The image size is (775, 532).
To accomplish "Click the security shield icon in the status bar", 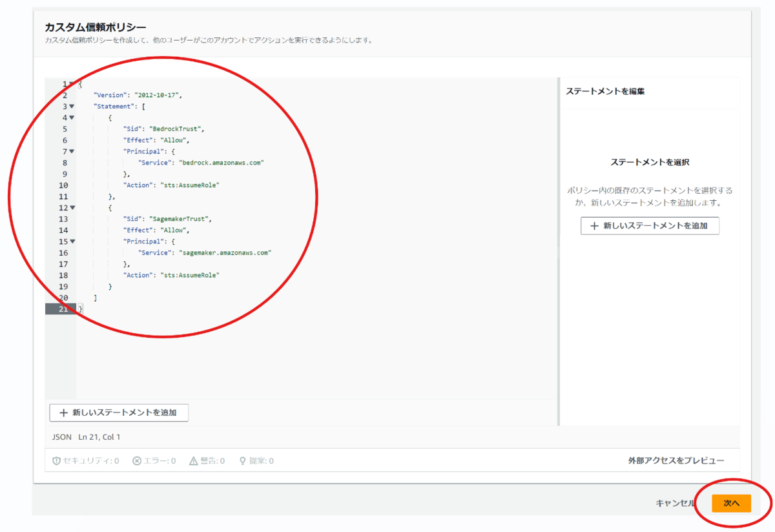I will click(56, 461).
